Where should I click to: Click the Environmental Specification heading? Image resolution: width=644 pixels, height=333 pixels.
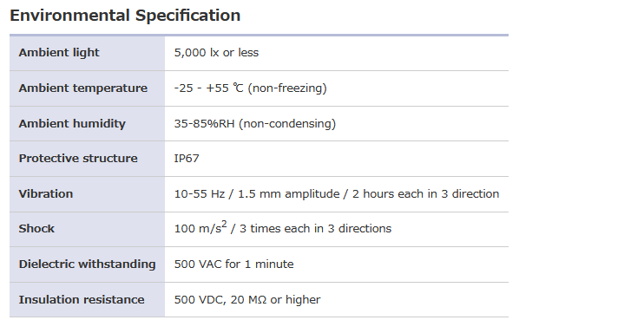click(x=125, y=16)
